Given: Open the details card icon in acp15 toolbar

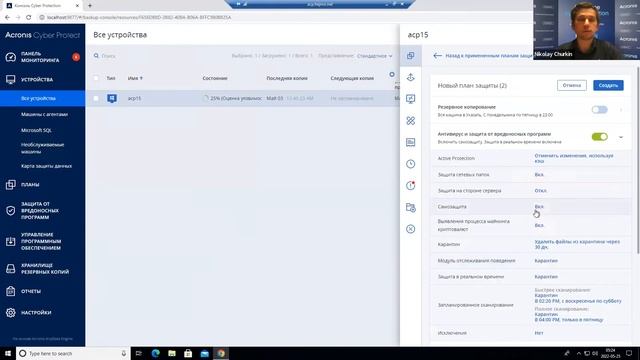Looking at the screenshot, I should click(x=411, y=142).
